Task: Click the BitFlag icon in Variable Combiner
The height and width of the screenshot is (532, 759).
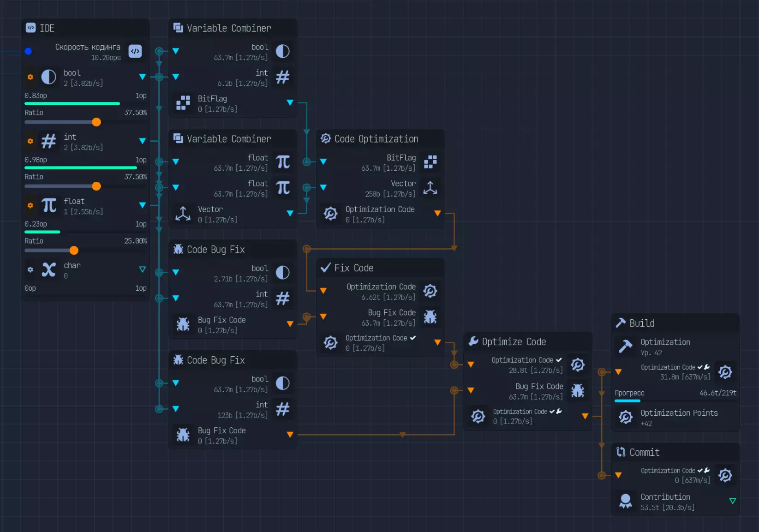Action: (183, 103)
